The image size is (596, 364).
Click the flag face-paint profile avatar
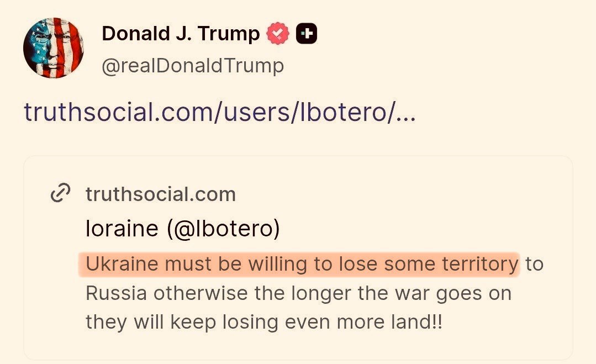pos(54,48)
